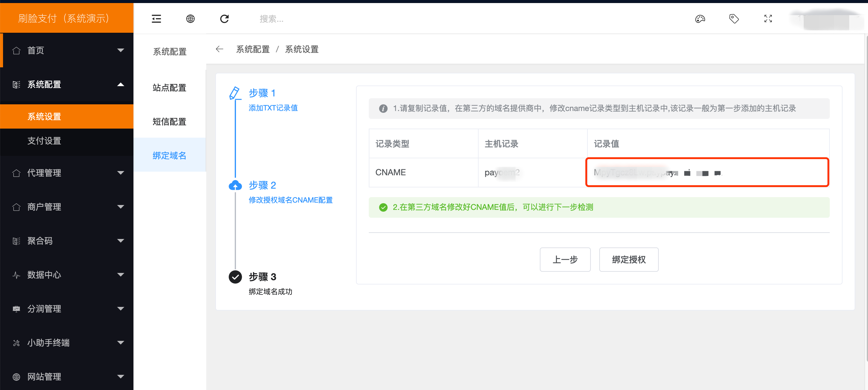The image size is (868, 390).
Task: Click the 主机记录 value cell
Action: [533, 172]
